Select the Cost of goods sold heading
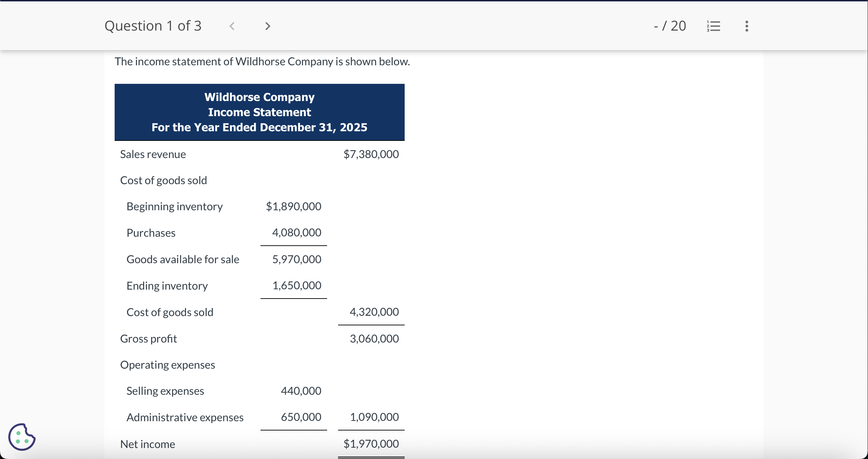This screenshot has width=868, height=459. point(163,180)
